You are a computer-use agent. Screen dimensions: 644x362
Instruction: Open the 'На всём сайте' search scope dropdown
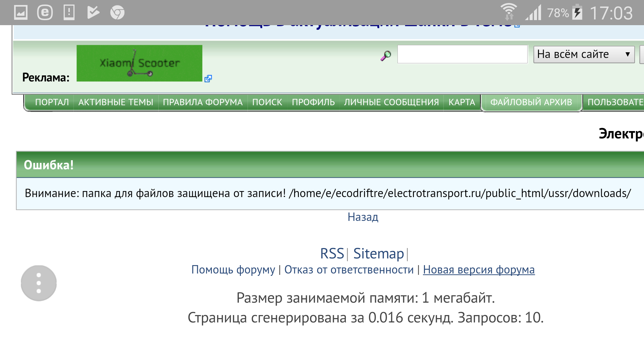(584, 54)
